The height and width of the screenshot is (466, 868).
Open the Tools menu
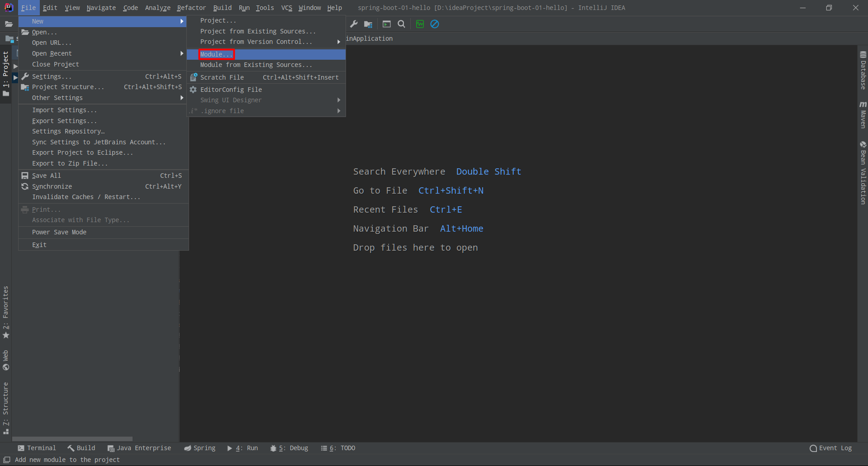pos(265,8)
